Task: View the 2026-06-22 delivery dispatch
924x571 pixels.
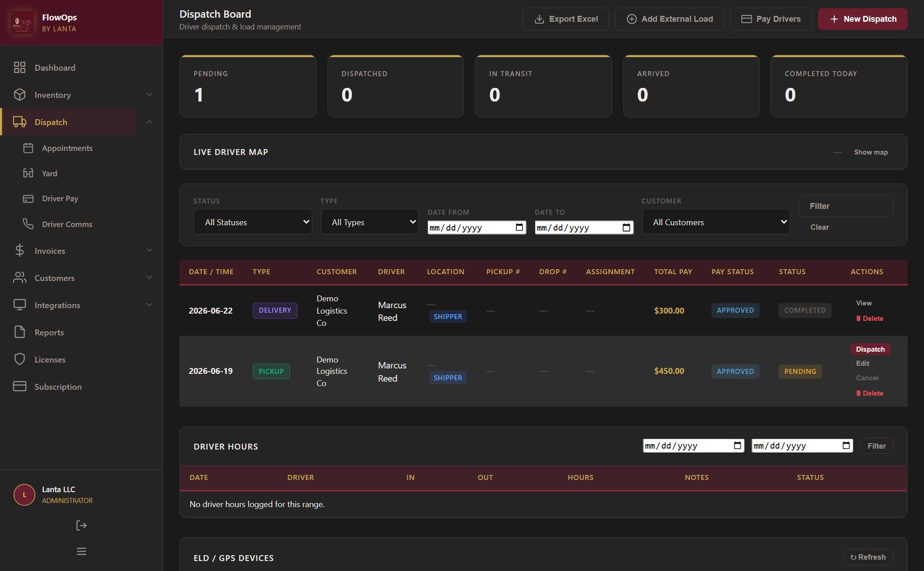Action: pos(863,303)
